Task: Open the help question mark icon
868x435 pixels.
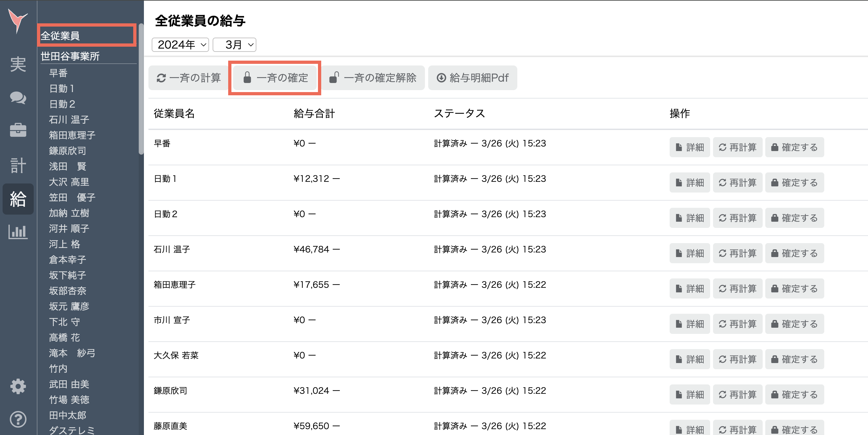Action: [x=18, y=419]
